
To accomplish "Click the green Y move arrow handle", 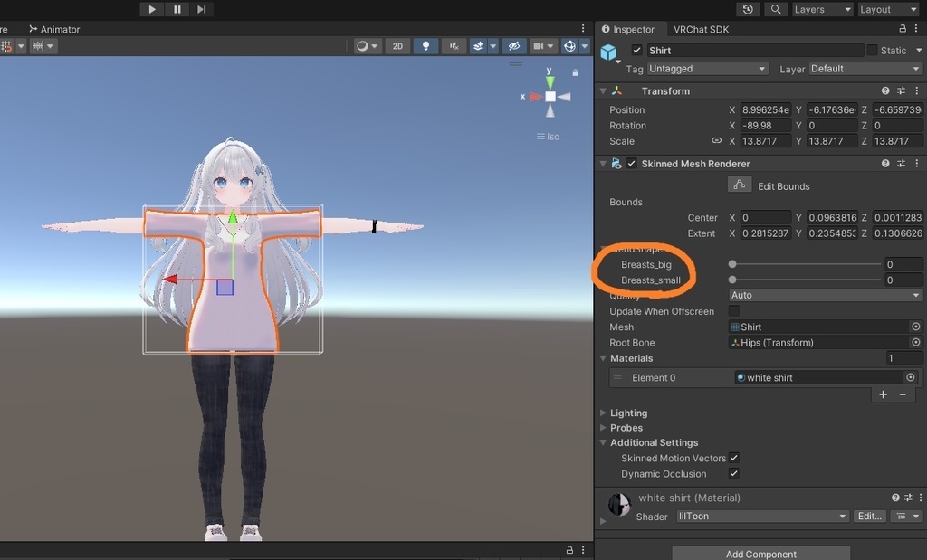I will (233, 217).
